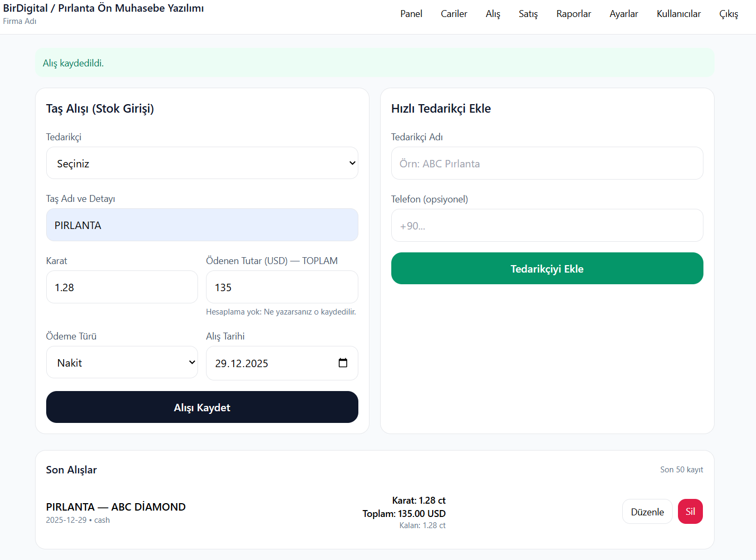Open the Raporlar section
The image size is (756, 560).
tap(573, 14)
